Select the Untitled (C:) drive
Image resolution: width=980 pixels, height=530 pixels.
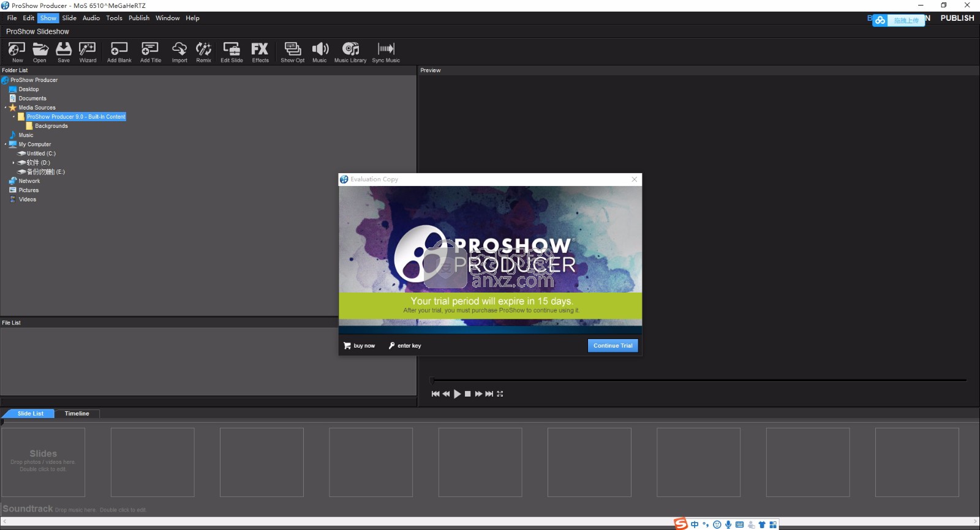point(37,154)
